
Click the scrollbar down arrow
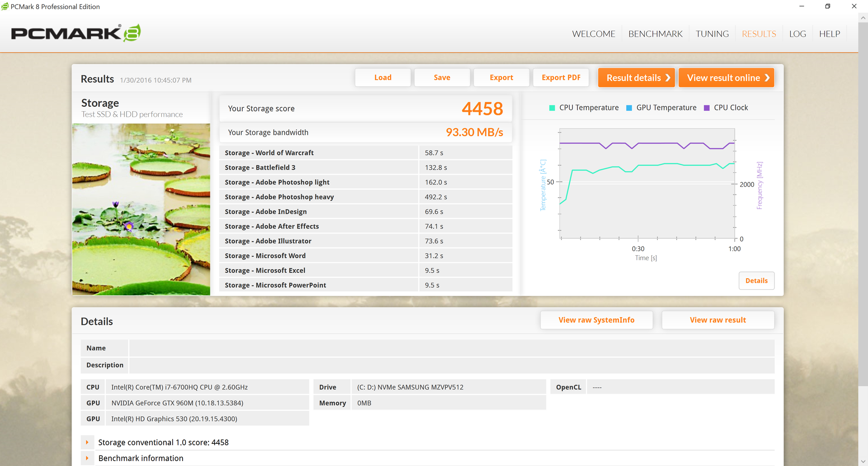click(x=863, y=461)
